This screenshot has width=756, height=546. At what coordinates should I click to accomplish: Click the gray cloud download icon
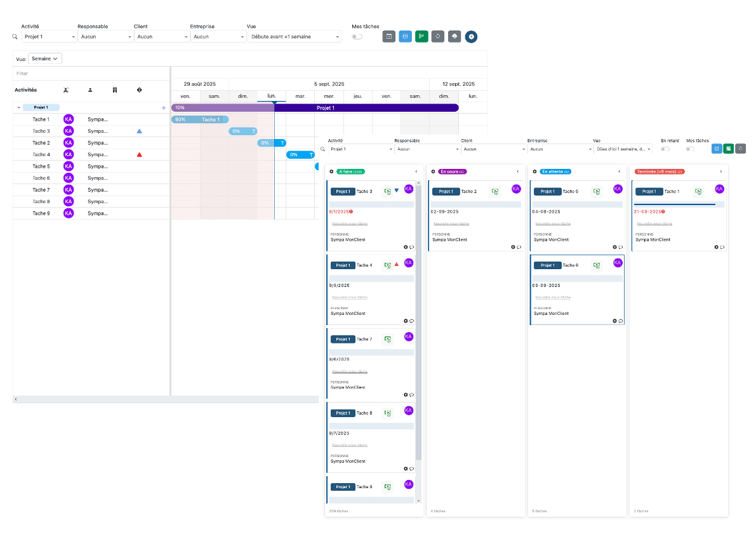click(x=454, y=37)
